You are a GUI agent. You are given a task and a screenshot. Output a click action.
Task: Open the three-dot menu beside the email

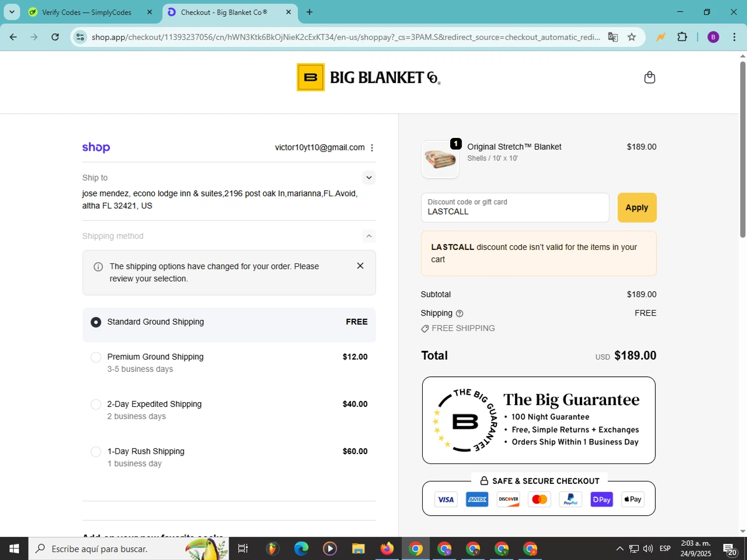pyautogui.click(x=372, y=148)
